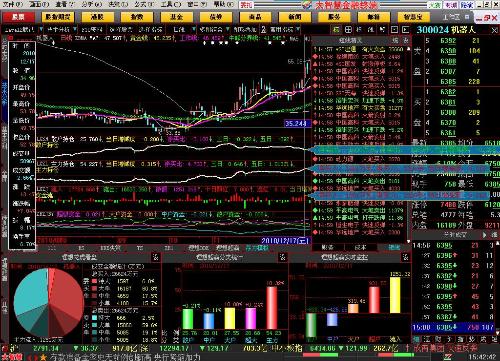The width and height of the screenshot is (500, 361).
Task: Open the 工具 menu in the menu bar
Action: (172, 5)
